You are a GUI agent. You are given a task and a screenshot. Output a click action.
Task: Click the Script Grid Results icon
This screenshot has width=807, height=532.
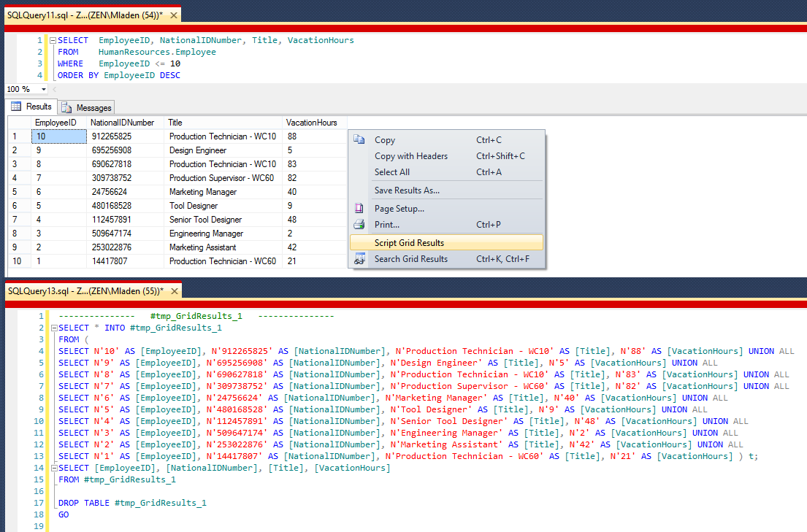coord(358,242)
